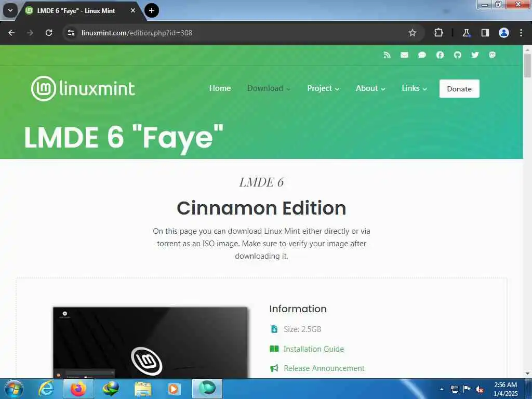This screenshot has width=532, height=399.
Task: Open the Mastodon icon link
Action: click(493, 55)
